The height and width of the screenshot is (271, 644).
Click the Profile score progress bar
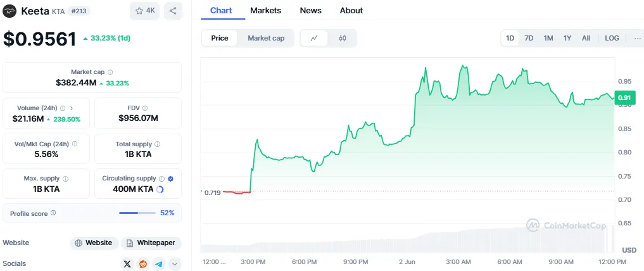tap(136, 213)
